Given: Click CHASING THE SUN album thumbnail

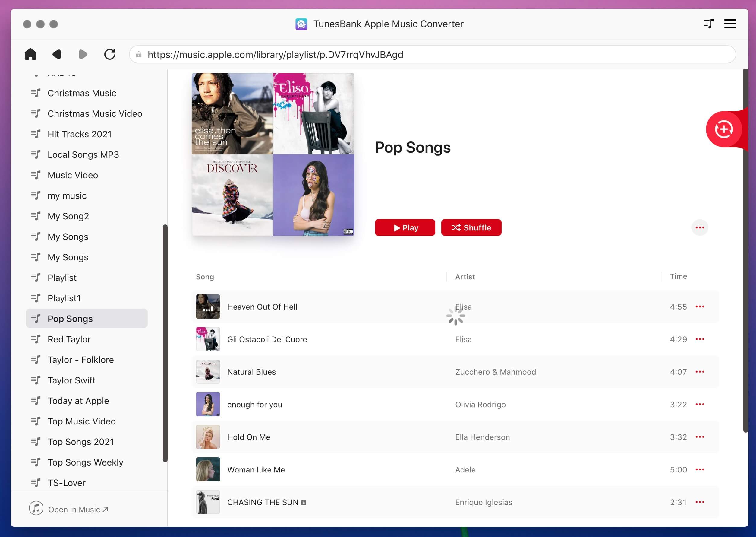Looking at the screenshot, I should [208, 502].
